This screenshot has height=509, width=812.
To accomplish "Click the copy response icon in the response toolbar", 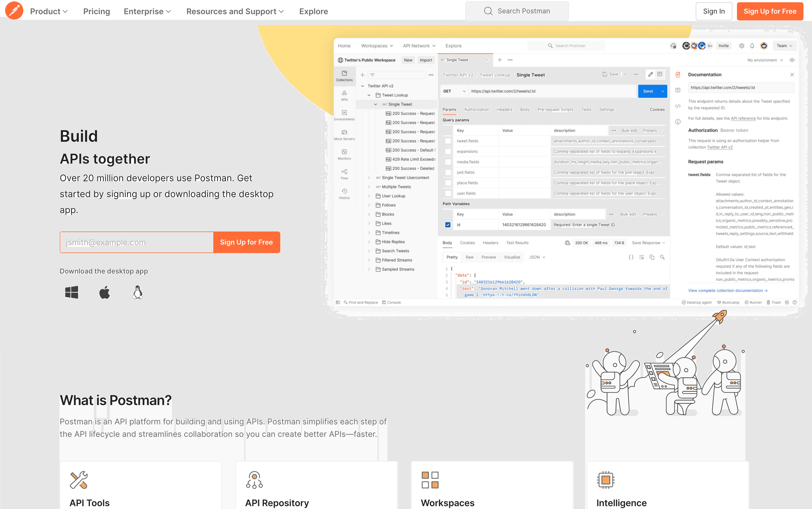I will click(652, 257).
